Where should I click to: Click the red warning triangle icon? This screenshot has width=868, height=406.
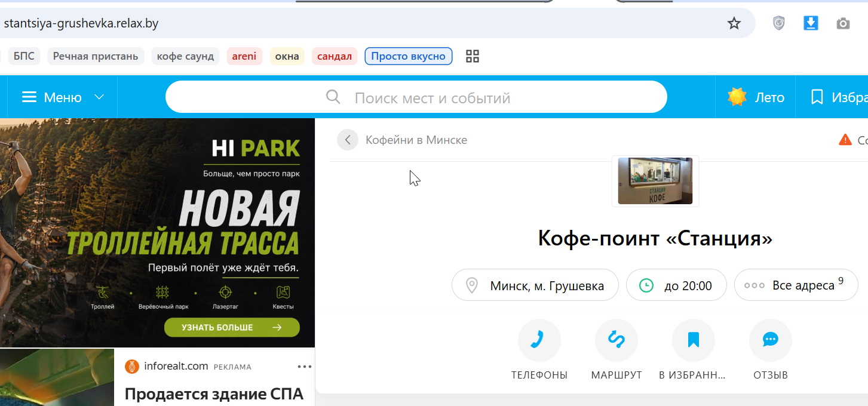pos(845,140)
